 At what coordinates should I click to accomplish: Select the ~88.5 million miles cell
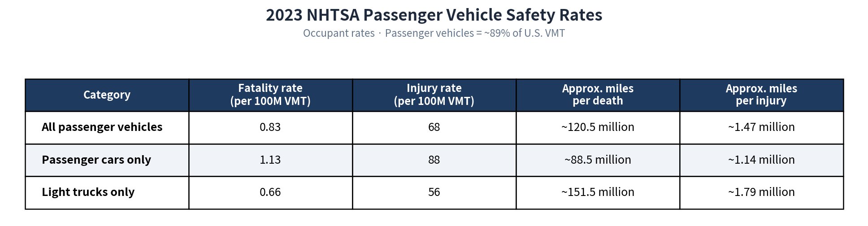pyautogui.click(x=598, y=160)
